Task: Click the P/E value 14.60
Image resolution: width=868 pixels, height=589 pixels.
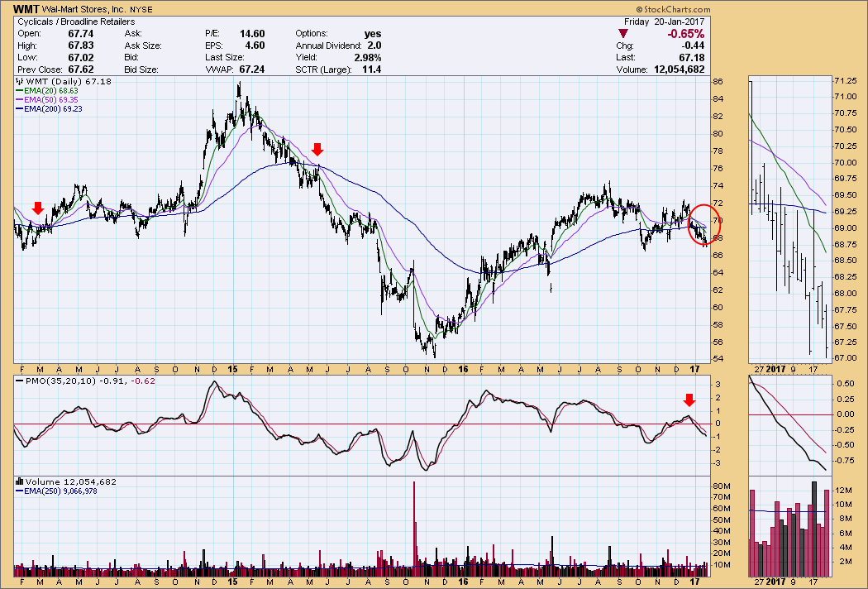Action: [x=252, y=34]
